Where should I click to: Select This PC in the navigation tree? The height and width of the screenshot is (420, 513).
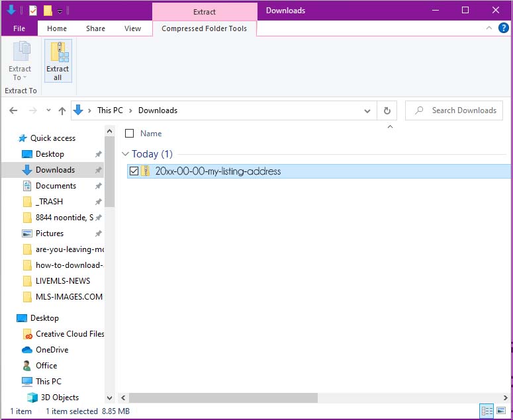tap(48, 382)
